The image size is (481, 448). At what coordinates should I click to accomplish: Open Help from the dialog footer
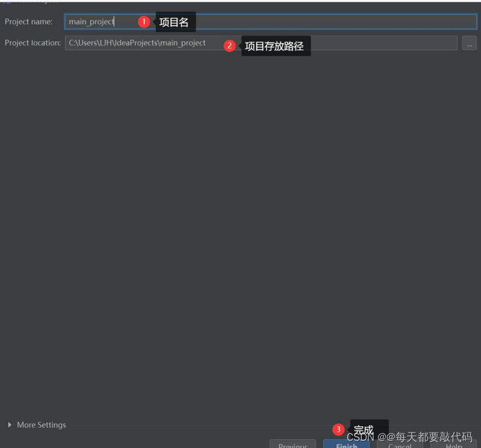(453, 446)
